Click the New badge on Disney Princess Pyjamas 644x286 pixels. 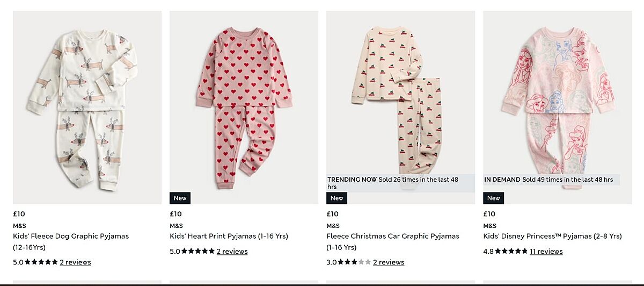pyautogui.click(x=493, y=198)
